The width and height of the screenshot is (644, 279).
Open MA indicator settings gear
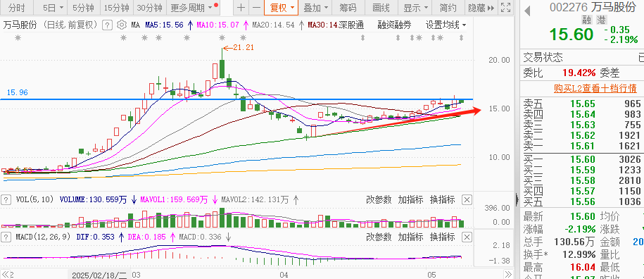pos(121,25)
